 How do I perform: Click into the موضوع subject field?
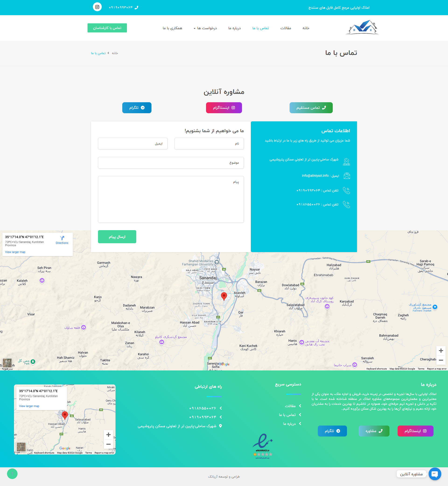point(171,163)
